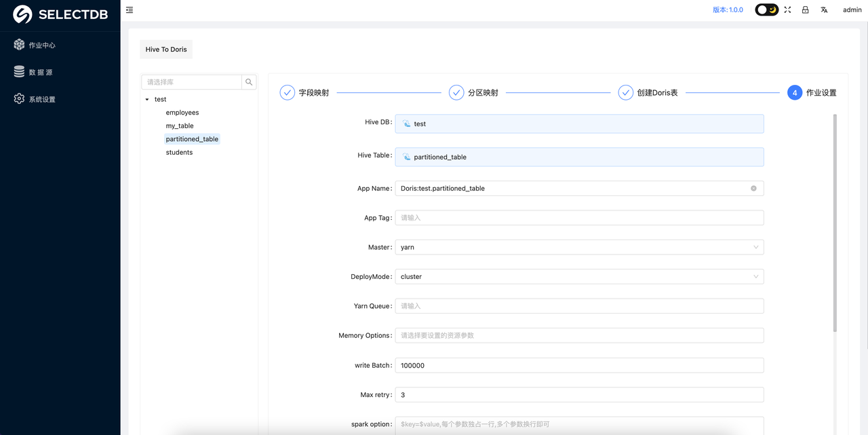Click the 创建Doris表 checkmark circle icon

click(625, 92)
